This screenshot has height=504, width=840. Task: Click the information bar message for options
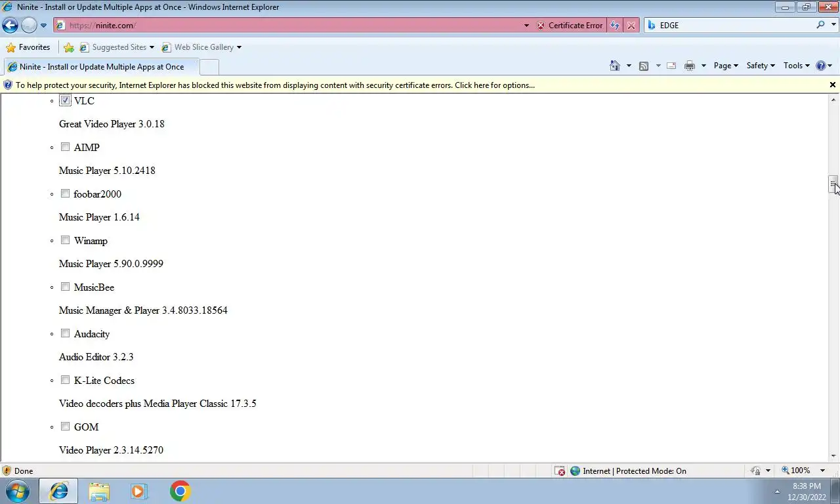275,85
